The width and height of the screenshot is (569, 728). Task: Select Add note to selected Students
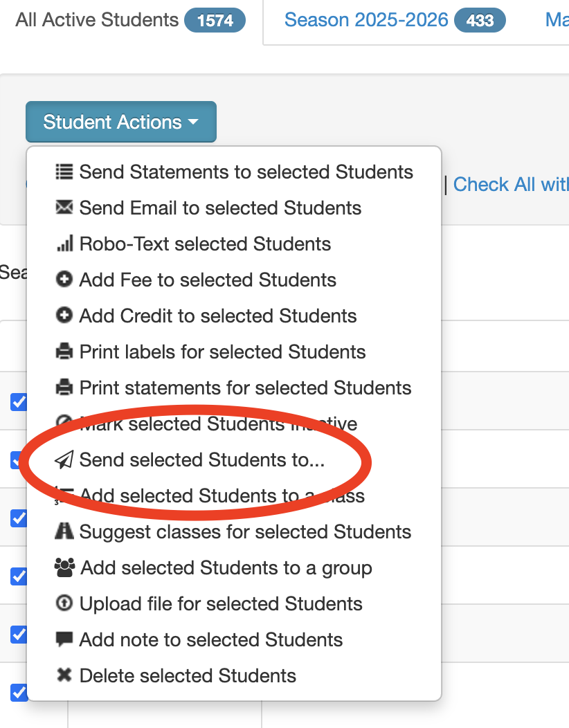click(x=199, y=639)
